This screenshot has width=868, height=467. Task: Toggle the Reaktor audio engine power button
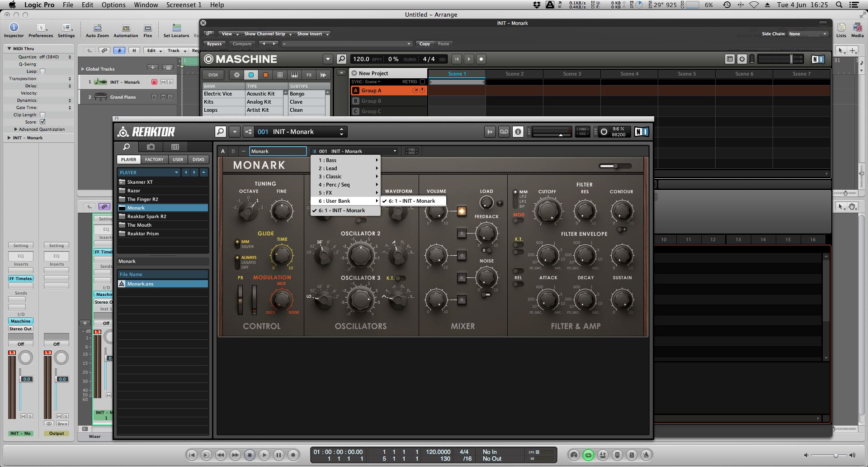coord(604,132)
